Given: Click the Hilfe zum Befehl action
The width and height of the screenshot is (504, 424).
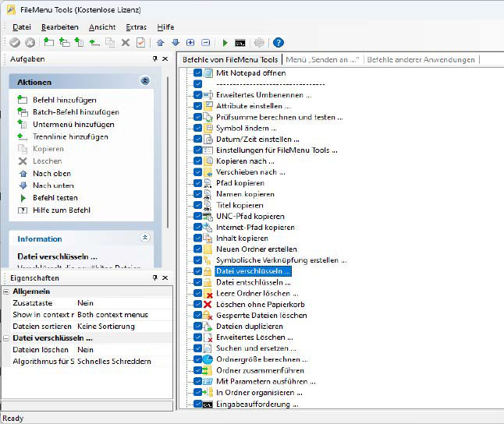Looking at the screenshot, I should click(62, 210).
